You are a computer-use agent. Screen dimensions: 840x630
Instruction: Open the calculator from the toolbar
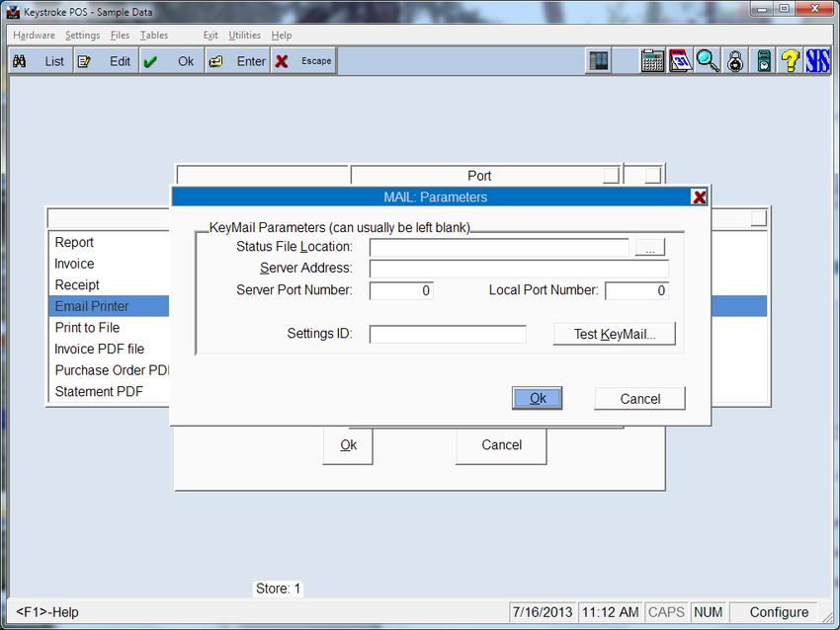652,60
